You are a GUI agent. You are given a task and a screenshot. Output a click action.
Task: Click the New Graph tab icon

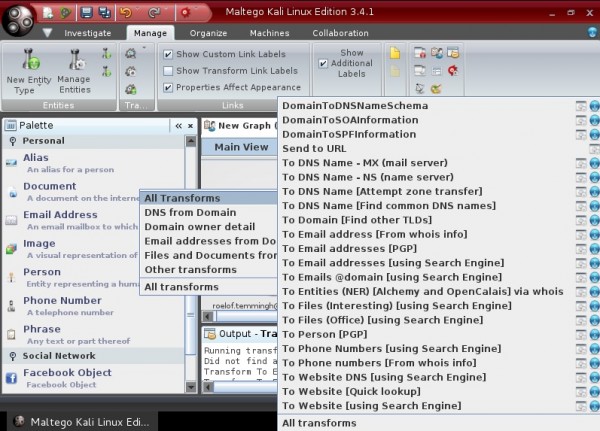209,125
